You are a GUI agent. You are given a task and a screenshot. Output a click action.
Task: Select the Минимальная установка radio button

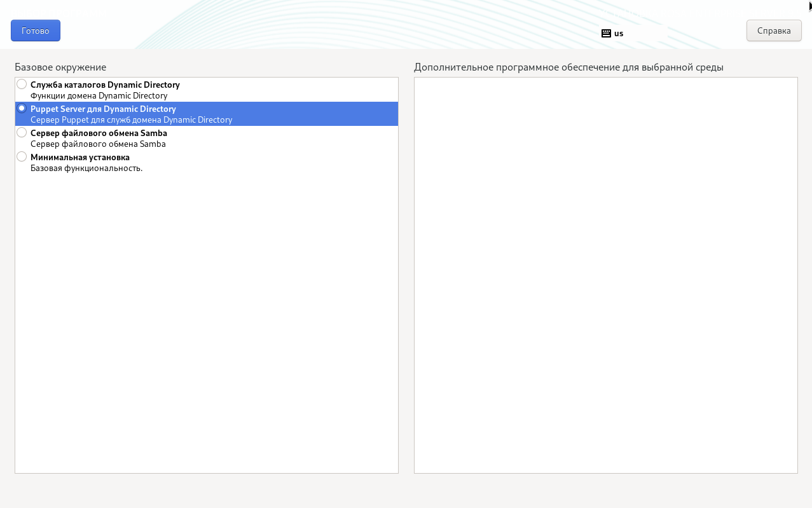click(x=22, y=156)
